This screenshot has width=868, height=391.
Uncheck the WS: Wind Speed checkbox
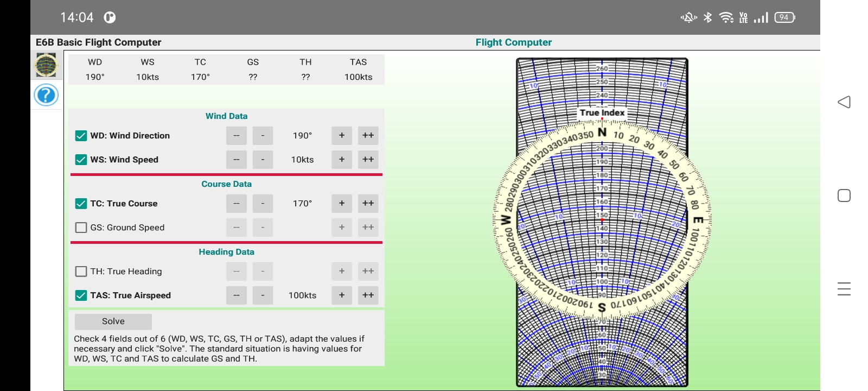tap(81, 160)
